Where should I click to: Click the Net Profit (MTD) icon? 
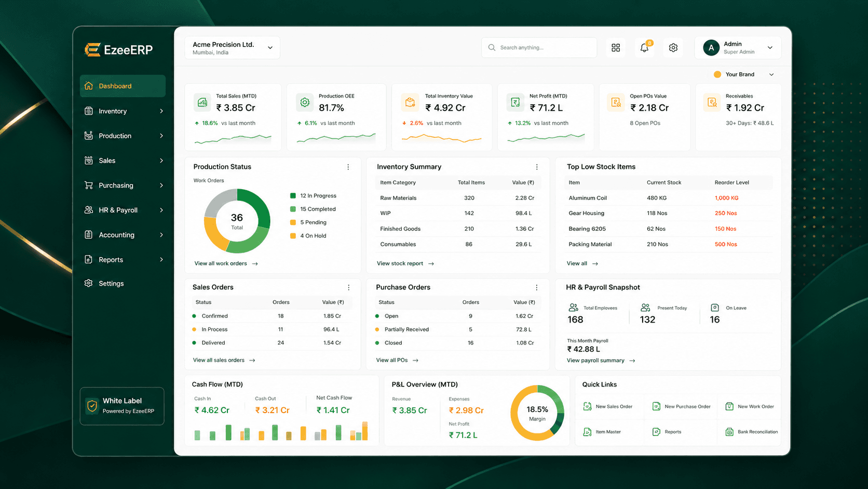click(515, 102)
